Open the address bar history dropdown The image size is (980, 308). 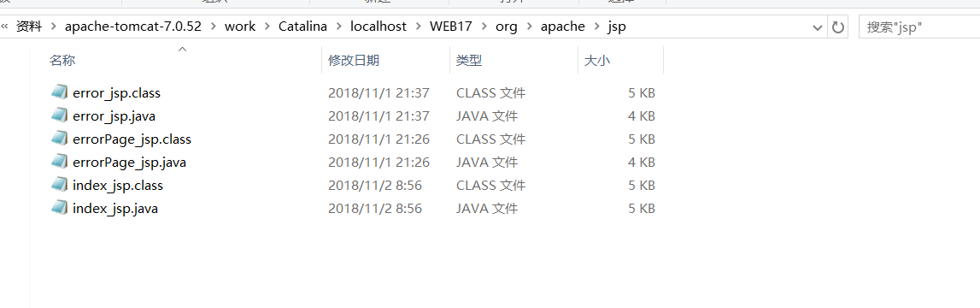(817, 27)
